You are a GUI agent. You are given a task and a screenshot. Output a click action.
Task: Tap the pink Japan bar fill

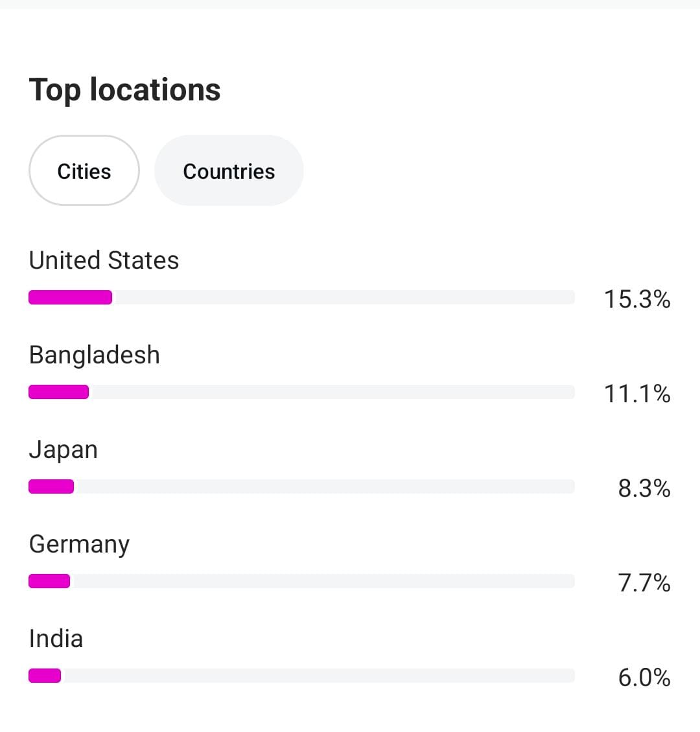[51, 486]
